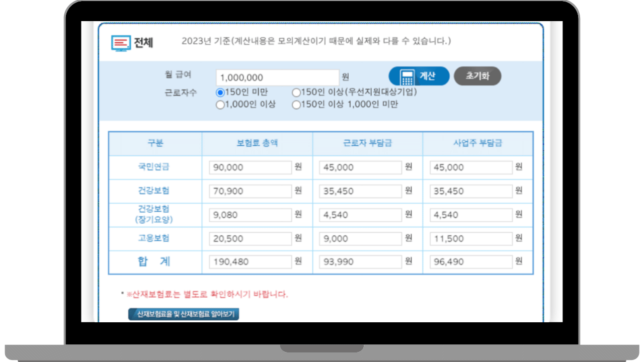Screen dimensions: 644x362
Task: Select the 150인 미만 radio button
Action: [x=219, y=93]
